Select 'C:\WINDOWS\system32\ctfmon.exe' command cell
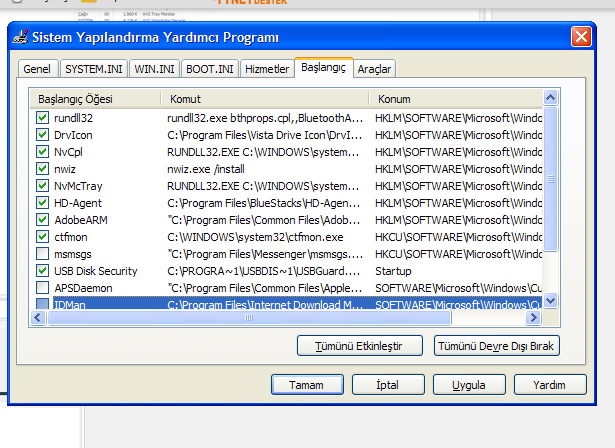 (x=255, y=237)
